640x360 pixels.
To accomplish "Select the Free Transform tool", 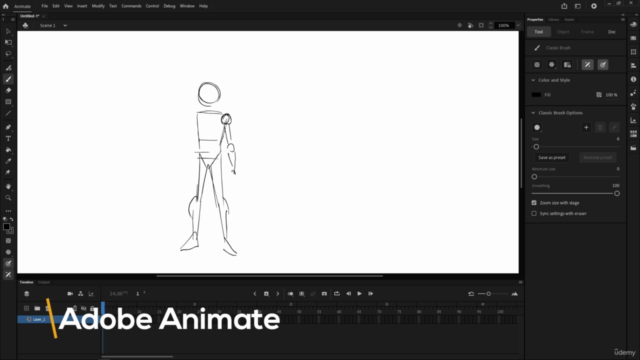I will [x=8, y=42].
